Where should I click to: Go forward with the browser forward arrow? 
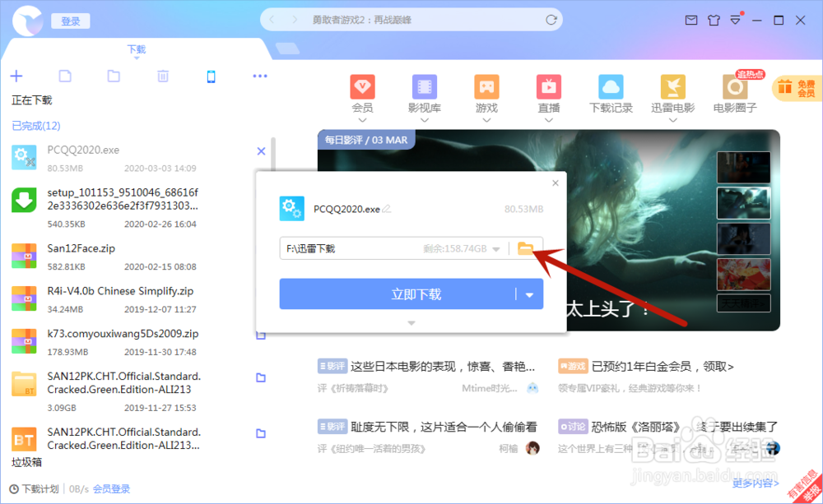click(295, 20)
